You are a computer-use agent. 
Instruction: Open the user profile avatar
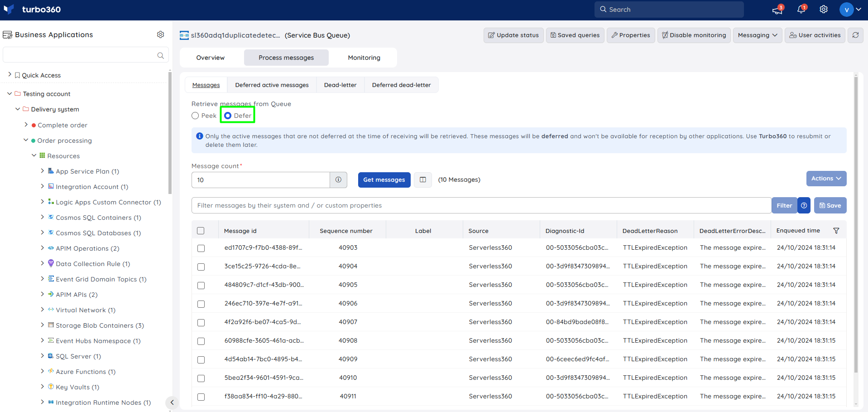point(846,10)
